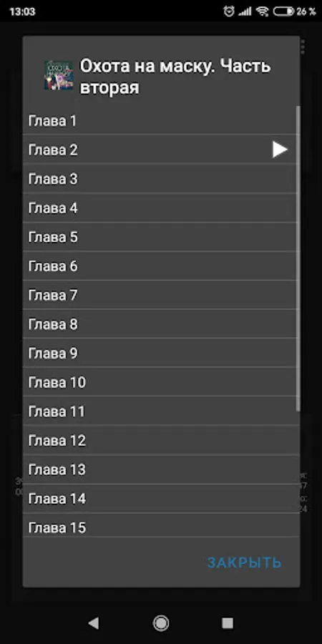Tap the Android home circle icon
322x644 pixels.
point(161,623)
